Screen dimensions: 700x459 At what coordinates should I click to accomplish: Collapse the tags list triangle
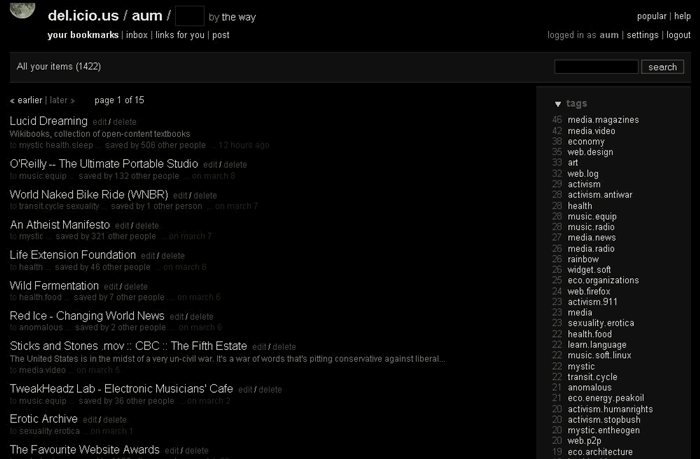[x=558, y=104]
